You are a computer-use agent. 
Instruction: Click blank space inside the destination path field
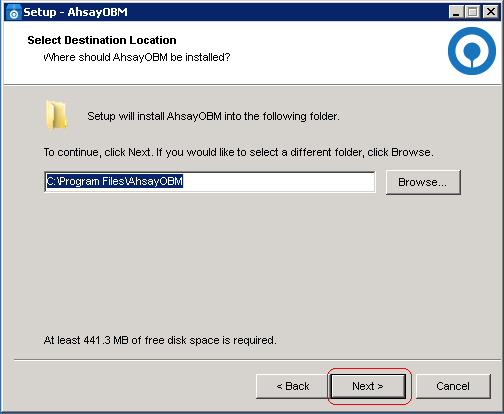click(x=279, y=182)
